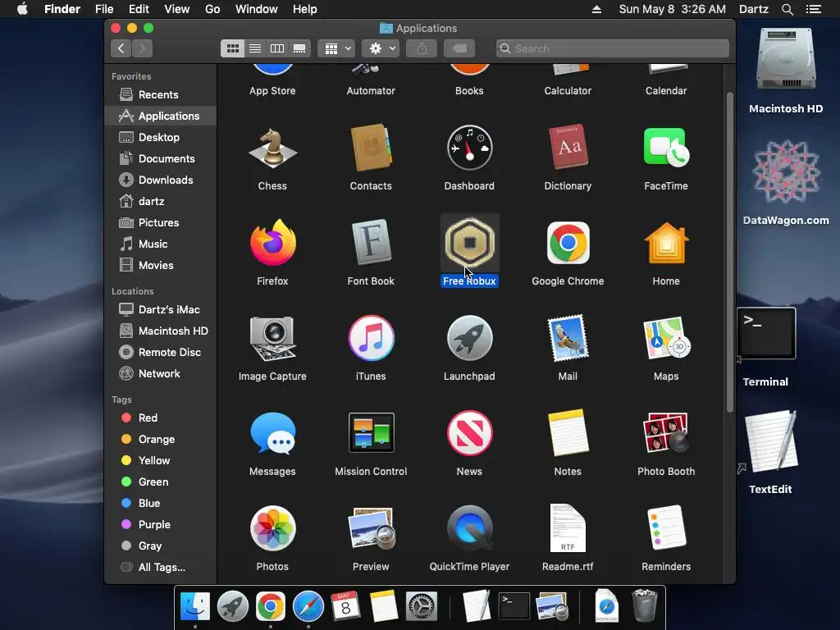Filter by the Purple tag
This screenshot has height=630, width=840.
(x=160, y=525)
